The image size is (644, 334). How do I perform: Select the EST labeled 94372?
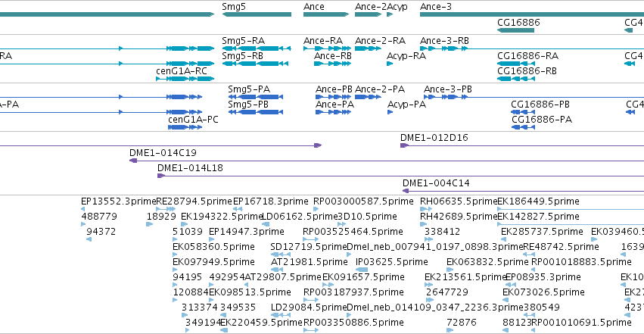[101, 232]
